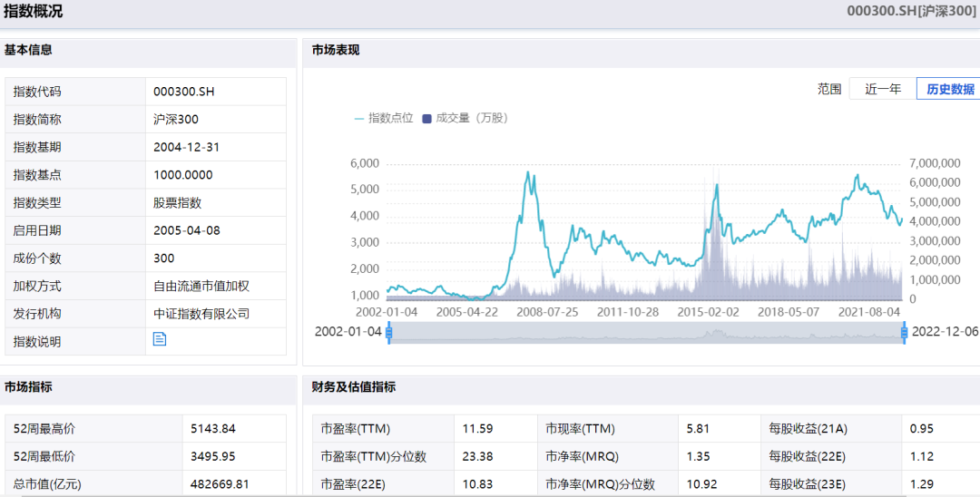Click the 中证指数有限公司 issuer cell
This screenshot has height=497, width=980.
point(201,314)
